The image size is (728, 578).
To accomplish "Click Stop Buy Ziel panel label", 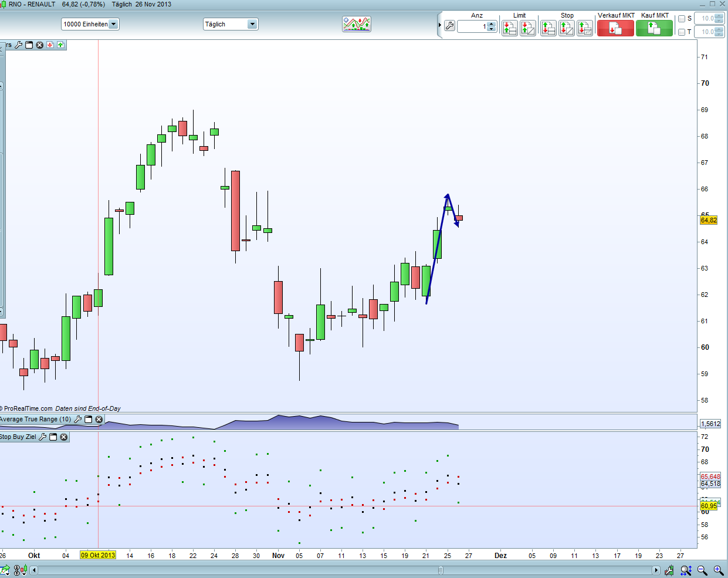I will coord(18,437).
